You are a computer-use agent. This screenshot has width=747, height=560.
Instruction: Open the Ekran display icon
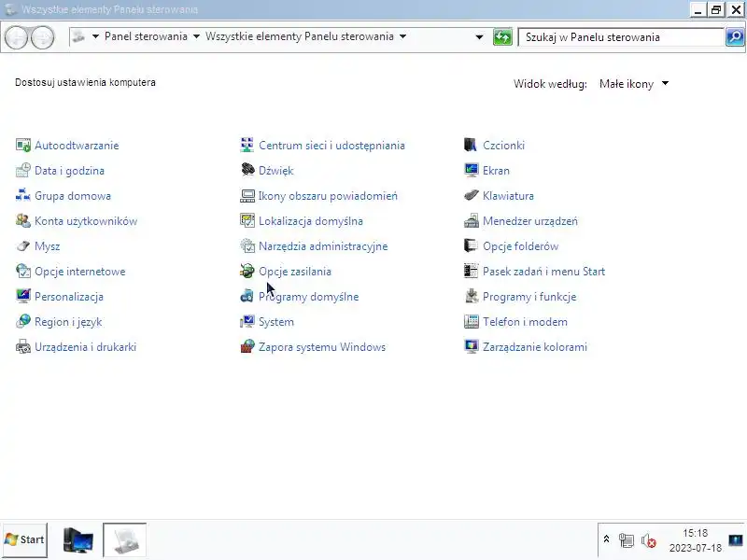pyautogui.click(x=472, y=171)
